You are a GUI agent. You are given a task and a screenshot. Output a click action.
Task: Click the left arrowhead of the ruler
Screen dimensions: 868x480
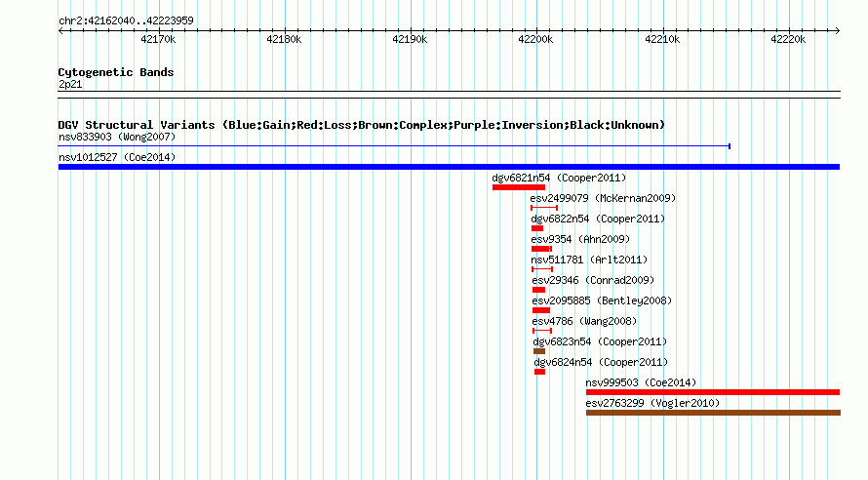click(x=60, y=30)
